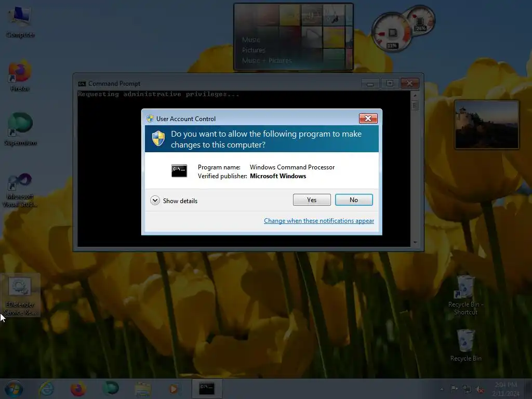Click the shield icon in the UAC title bar

coord(150,118)
